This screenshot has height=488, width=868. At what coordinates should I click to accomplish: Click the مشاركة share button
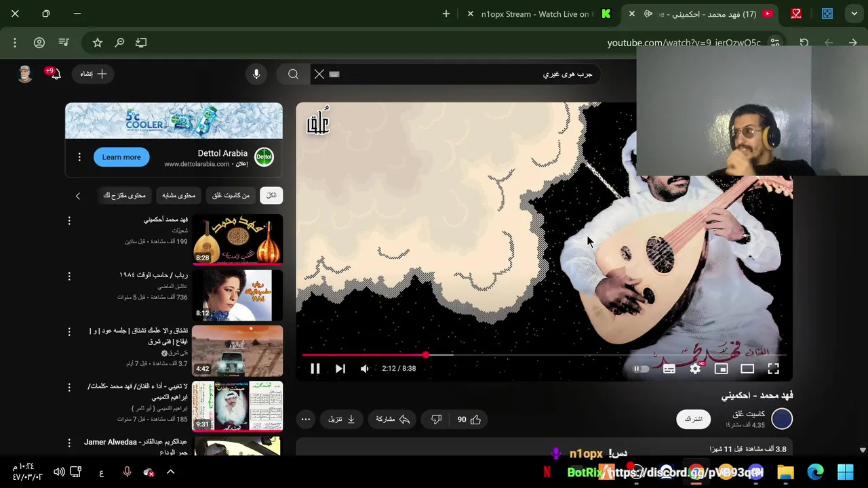pos(393,420)
